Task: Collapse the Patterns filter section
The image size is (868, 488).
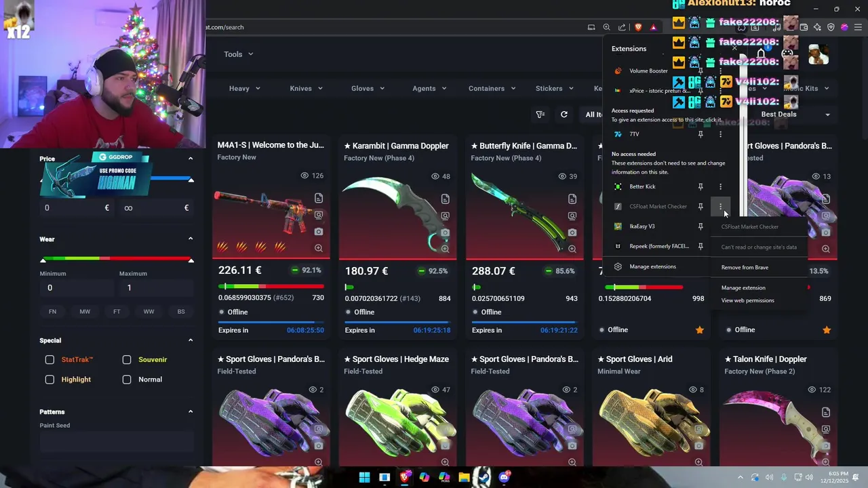Action: pos(191,411)
